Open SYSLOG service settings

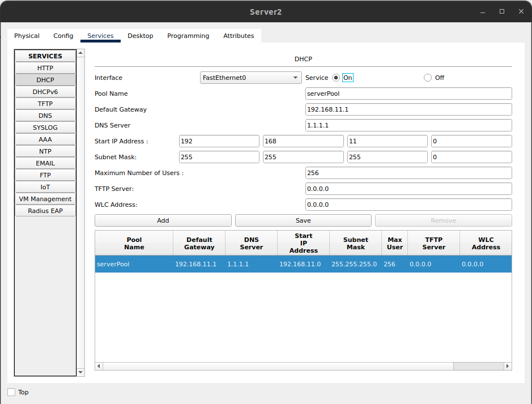point(45,127)
